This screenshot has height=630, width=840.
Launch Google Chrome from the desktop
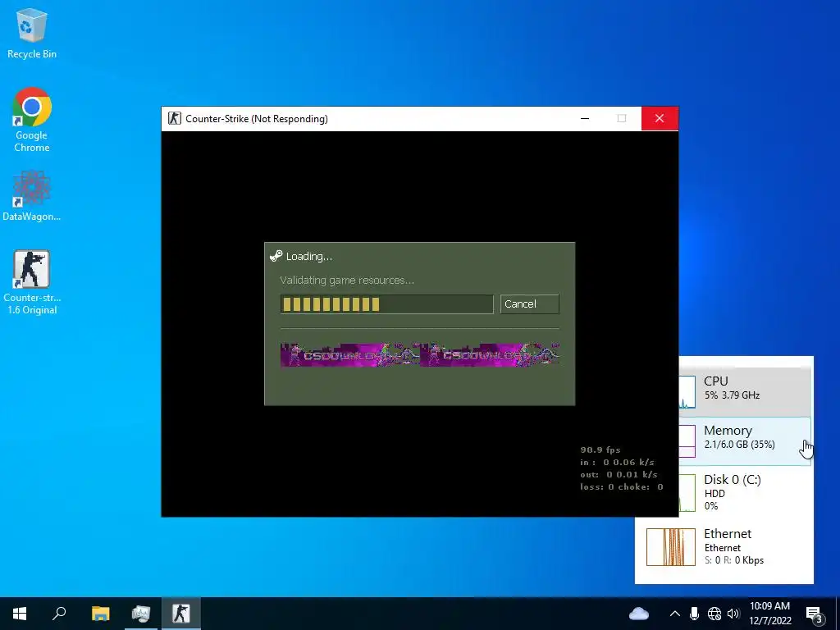[x=32, y=120]
